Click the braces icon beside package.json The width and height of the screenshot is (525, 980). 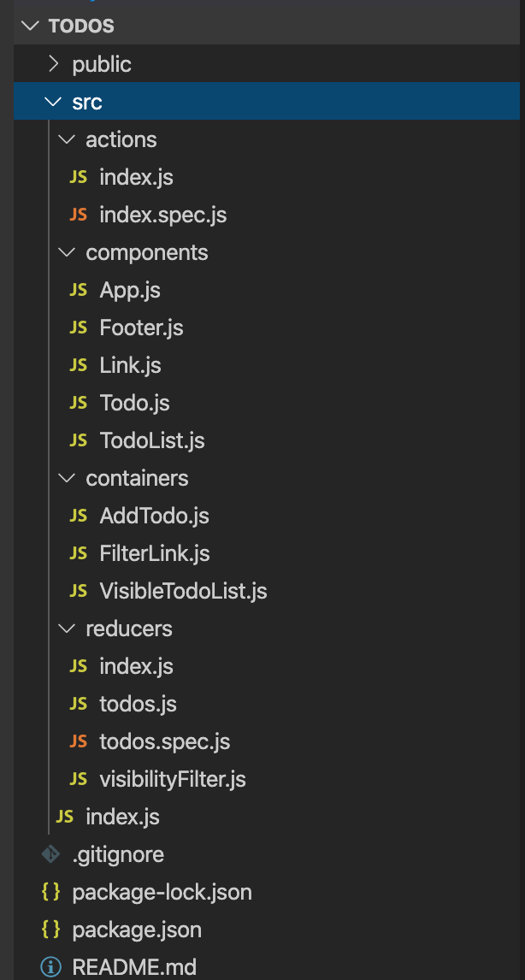[51, 930]
